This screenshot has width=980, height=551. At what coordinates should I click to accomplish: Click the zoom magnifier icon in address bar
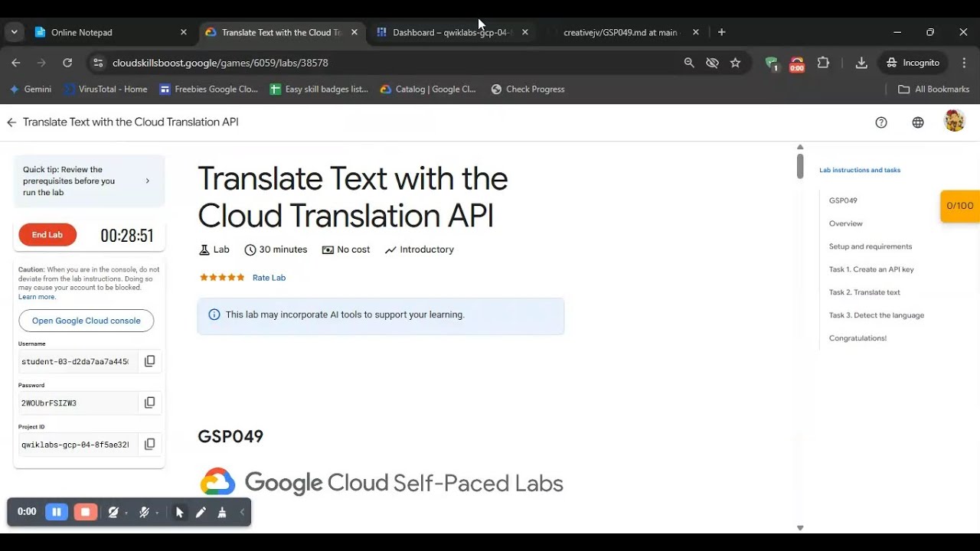click(689, 63)
